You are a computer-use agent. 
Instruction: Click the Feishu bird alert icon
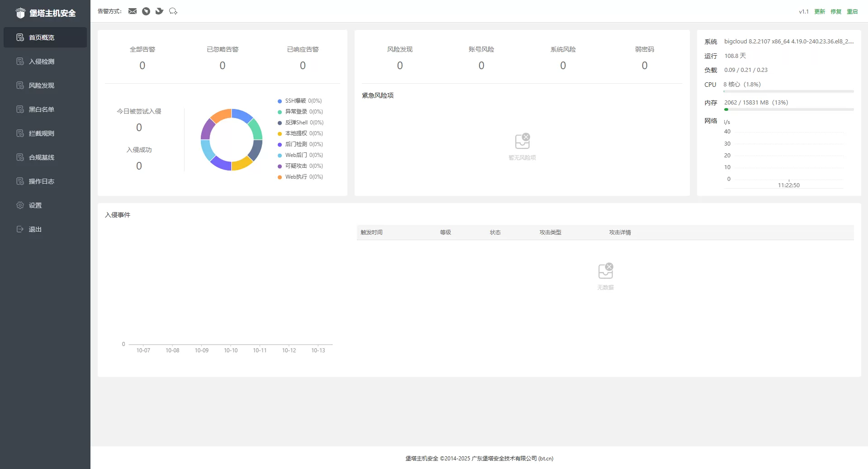pyautogui.click(x=159, y=11)
